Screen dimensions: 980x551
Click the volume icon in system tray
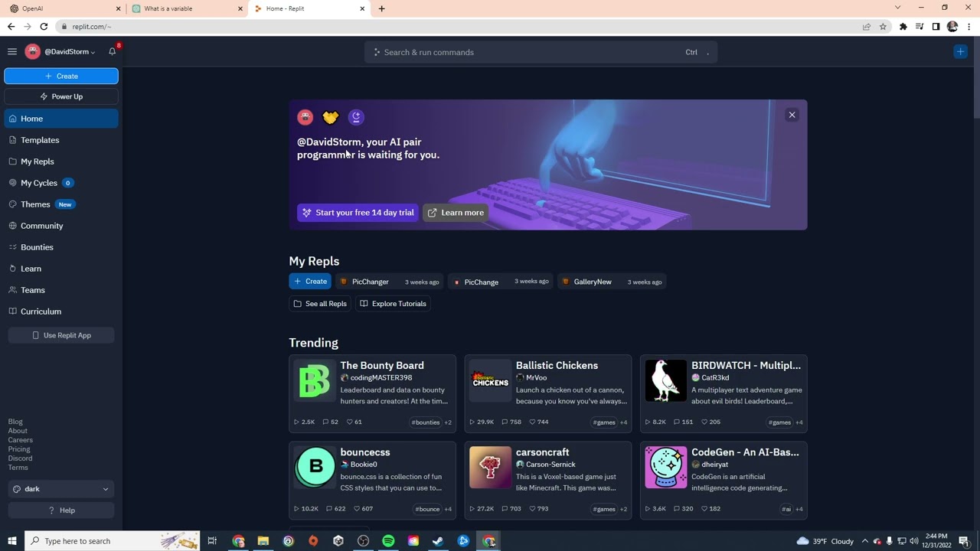[913, 541]
